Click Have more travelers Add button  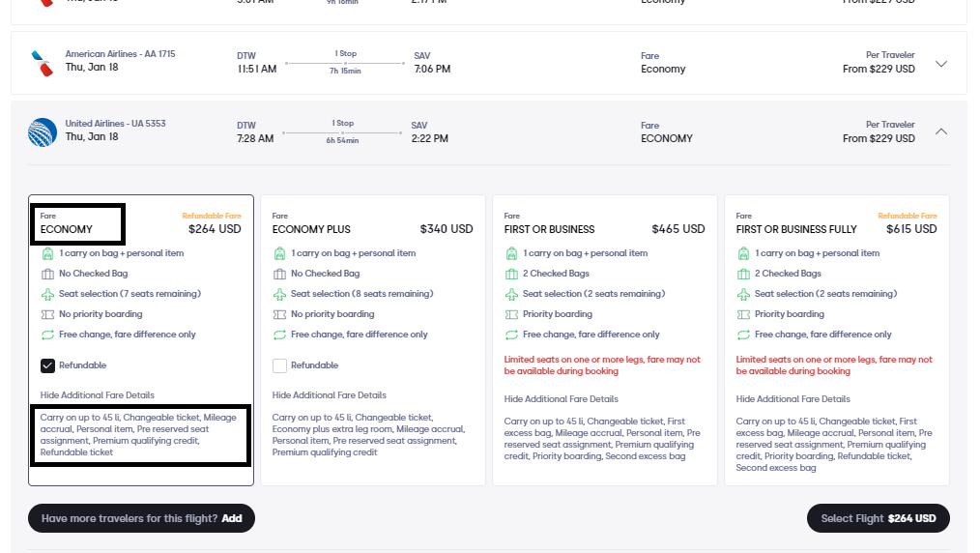click(141, 518)
